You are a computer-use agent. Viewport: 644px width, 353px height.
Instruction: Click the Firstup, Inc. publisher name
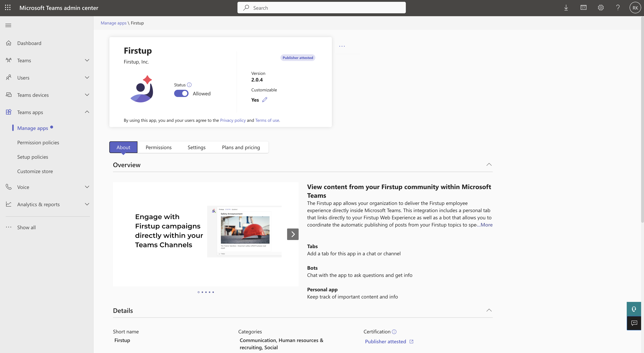click(x=136, y=62)
